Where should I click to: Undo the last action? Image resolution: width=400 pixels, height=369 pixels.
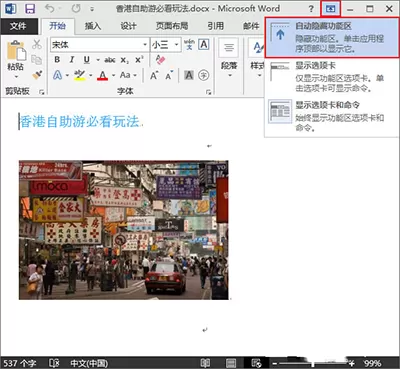click(x=49, y=9)
